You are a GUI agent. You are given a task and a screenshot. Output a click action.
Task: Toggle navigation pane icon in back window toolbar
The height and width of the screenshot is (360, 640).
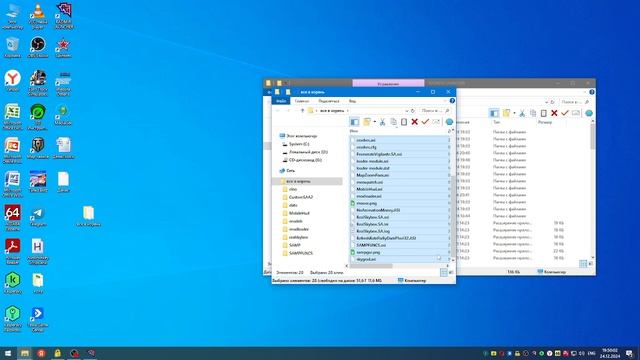point(494,113)
